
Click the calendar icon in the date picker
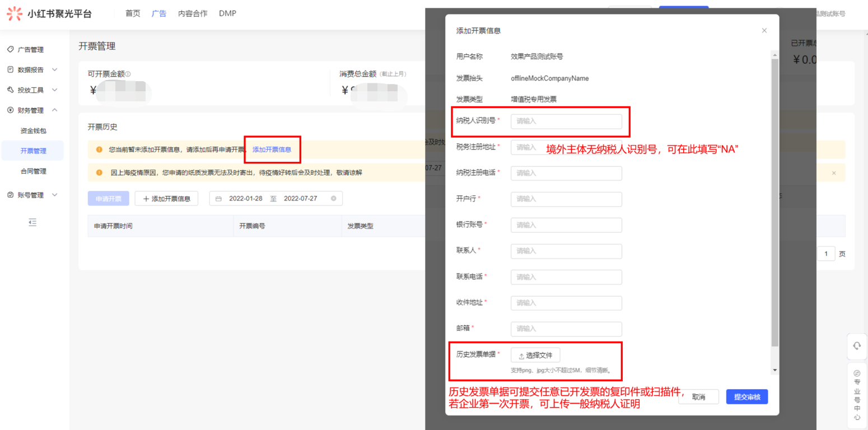[218, 198]
